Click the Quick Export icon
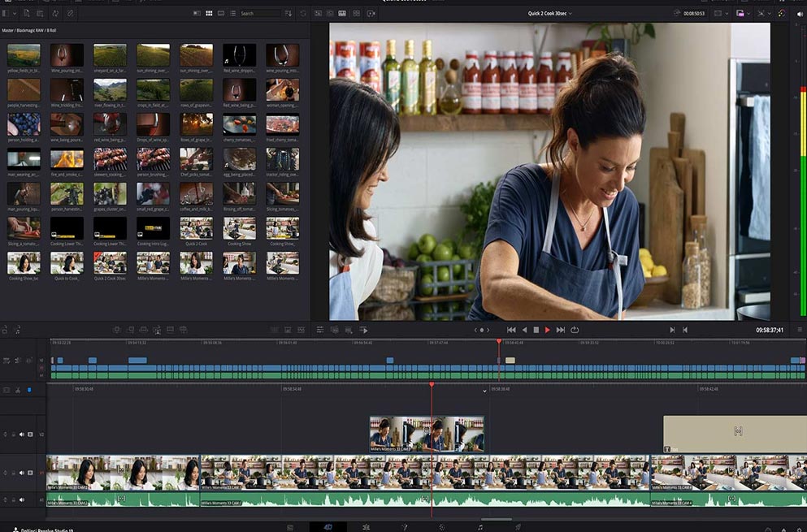Image resolution: width=807 pixels, height=532 pixels. pos(371,13)
